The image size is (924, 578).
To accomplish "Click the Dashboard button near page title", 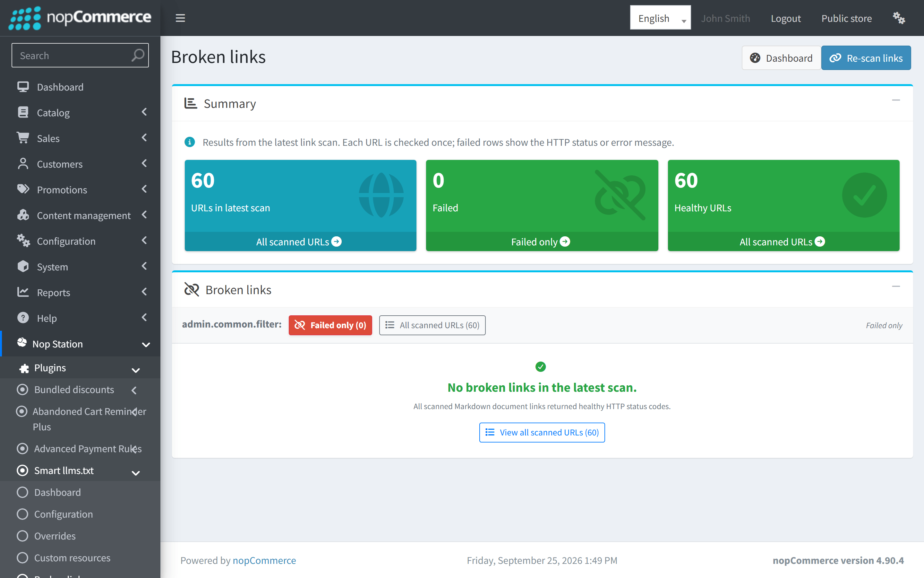I will pyautogui.click(x=781, y=58).
